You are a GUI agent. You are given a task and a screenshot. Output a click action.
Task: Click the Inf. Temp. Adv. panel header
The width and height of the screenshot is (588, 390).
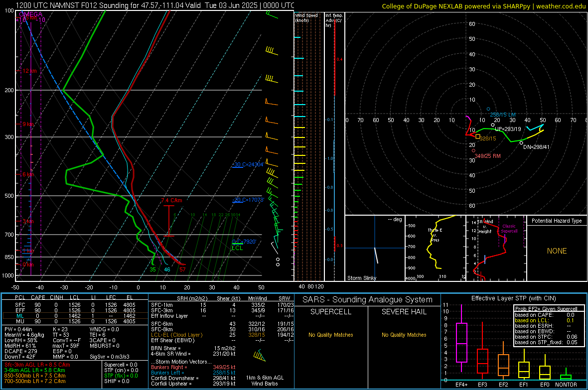pos(334,20)
